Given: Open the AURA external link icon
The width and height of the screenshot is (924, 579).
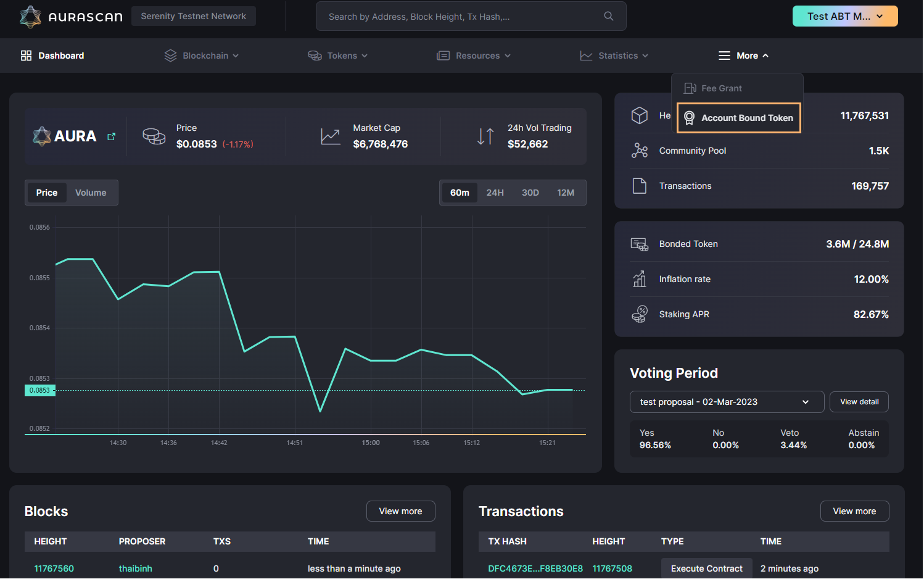Looking at the screenshot, I should point(112,136).
